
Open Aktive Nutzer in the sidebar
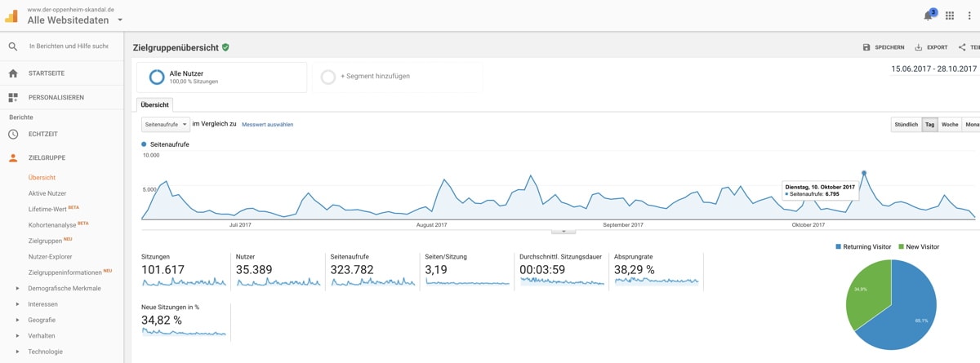click(x=47, y=193)
